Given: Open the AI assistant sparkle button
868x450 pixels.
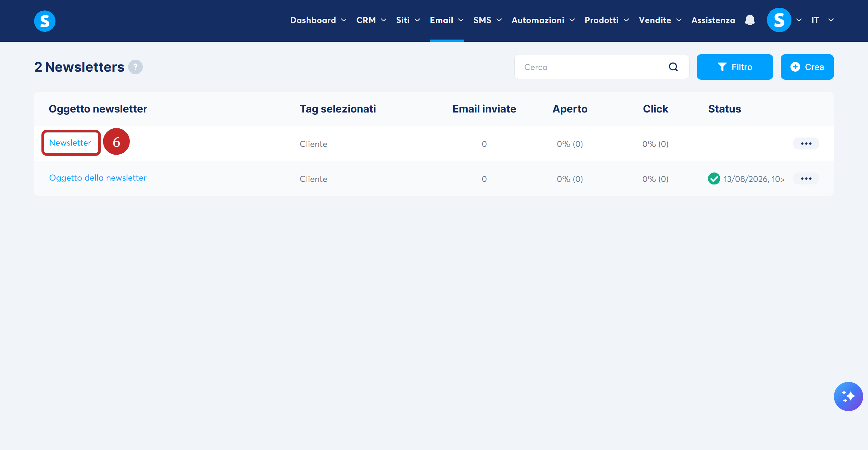Looking at the screenshot, I should pyautogui.click(x=848, y=396).
